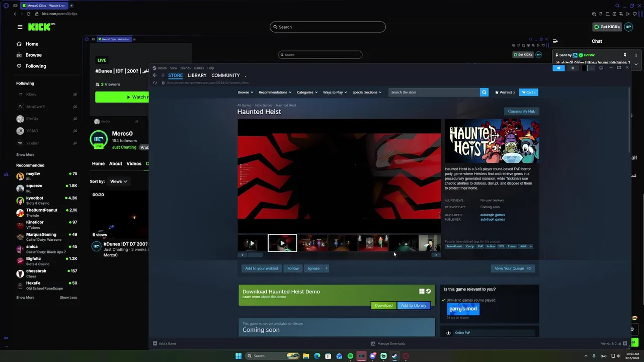Open Browse in the Kick sidebar
The image size is (644, 362).
point(29,55)
